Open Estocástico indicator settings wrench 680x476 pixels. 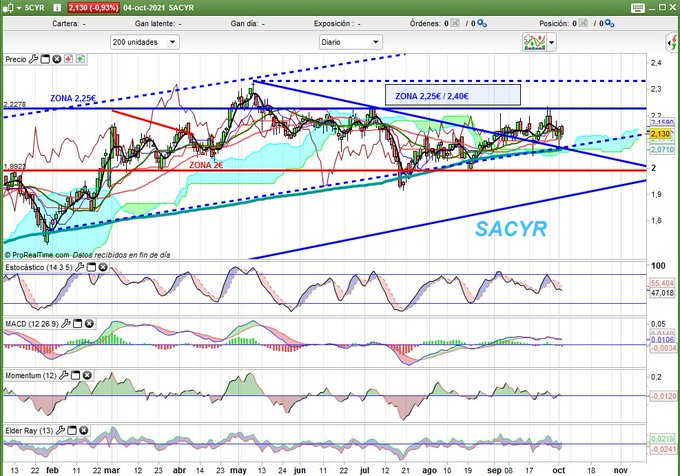click(x=79, y=267)
